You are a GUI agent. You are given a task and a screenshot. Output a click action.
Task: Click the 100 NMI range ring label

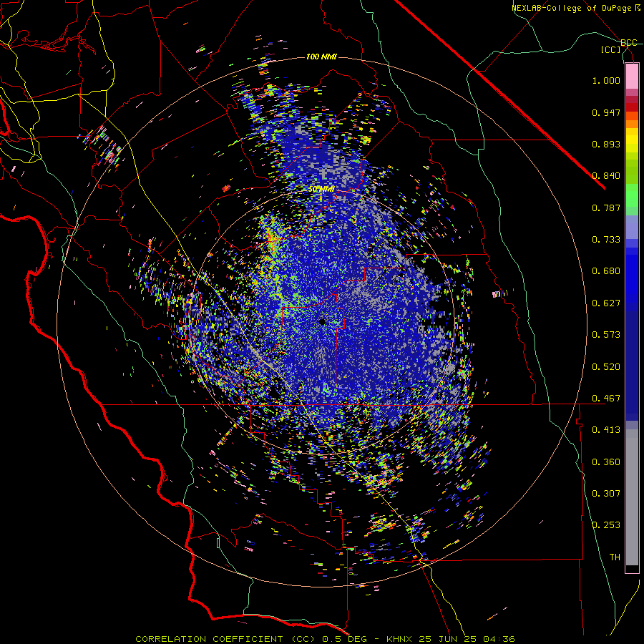(321, 57)
